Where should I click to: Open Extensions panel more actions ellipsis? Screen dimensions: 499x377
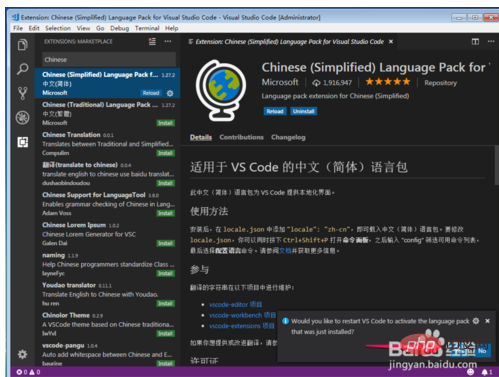168,41
